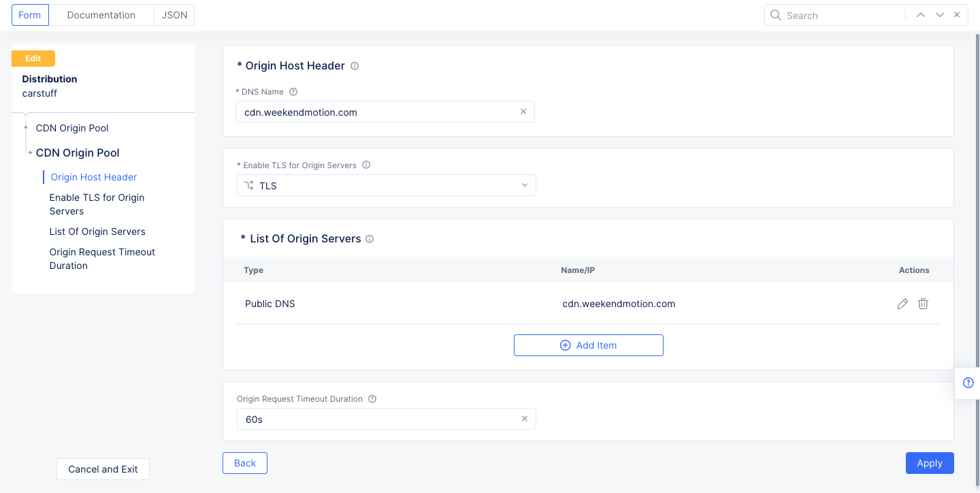This screenshot has width=980, height=493.
Task: Click the info icon beside List Of Origin Servers
Action: click(x=369, y=238)
